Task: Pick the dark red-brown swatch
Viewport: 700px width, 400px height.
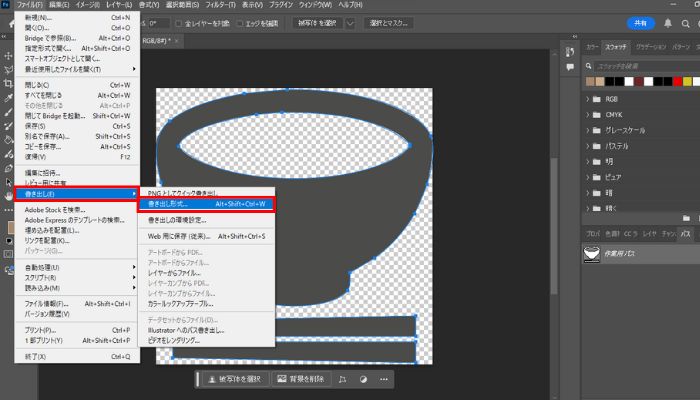Action: pyautogui.click(x=638, y=81)
